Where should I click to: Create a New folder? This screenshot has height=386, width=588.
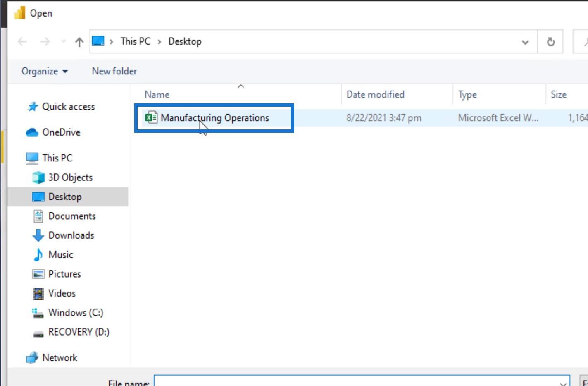point(114,71)
